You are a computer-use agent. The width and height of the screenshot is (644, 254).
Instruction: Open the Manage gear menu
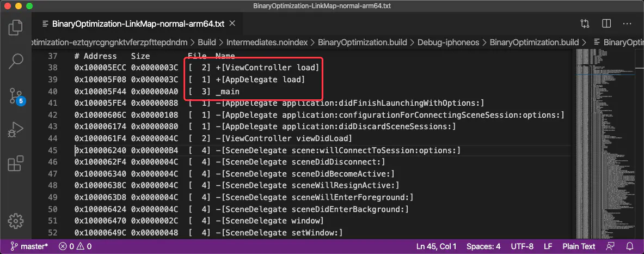pos(16,221)
